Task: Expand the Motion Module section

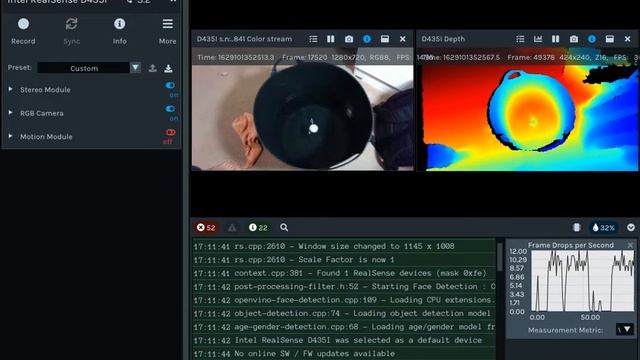Action: 11,136
